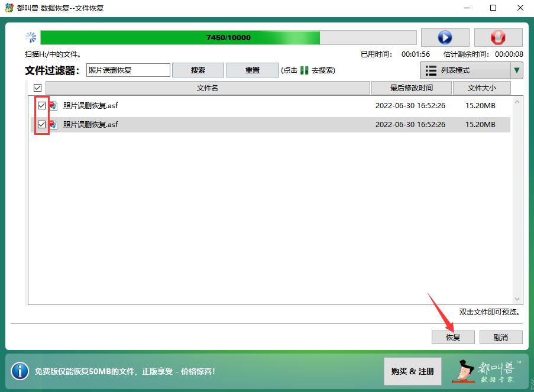Click the spinning loading indicator icon
This screenshot has height=392, width=534.
pyautogui.click(x=31, y=37)
